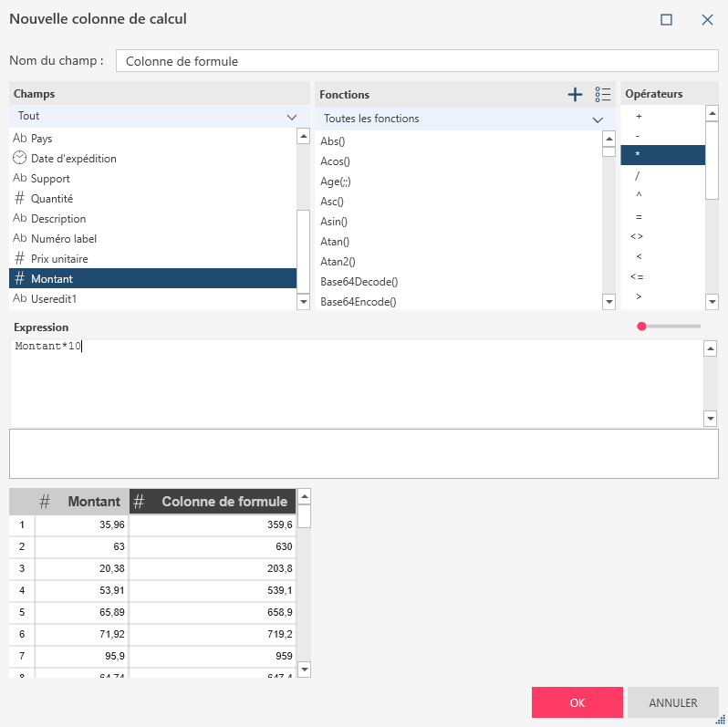Adjust the expression zoom slider

point(642,326)
